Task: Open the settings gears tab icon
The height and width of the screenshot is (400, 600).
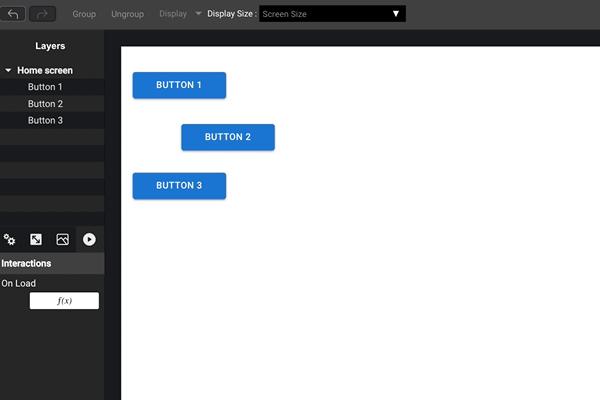Action: [x=10, y=240]
